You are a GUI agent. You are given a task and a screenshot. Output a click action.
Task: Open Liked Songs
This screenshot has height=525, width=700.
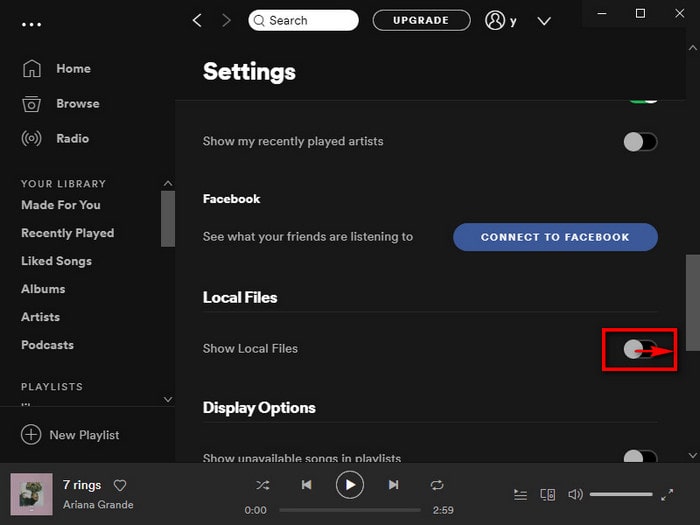tap(56, 261)
